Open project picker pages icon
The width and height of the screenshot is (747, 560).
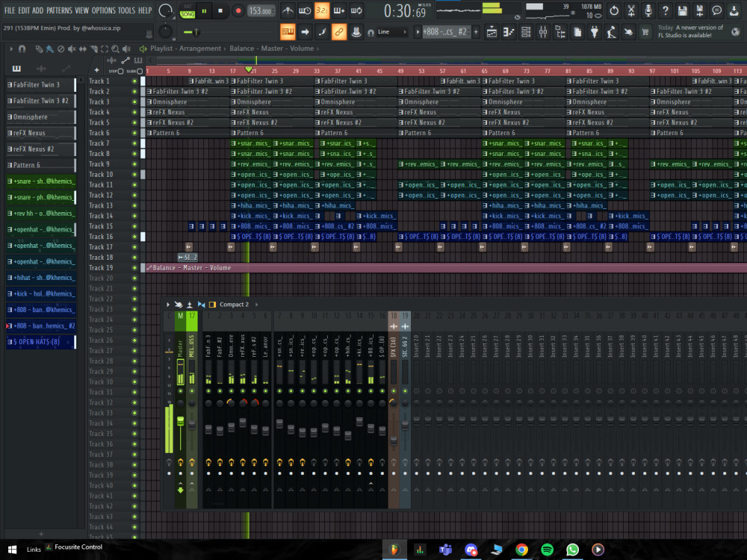point(577,32)
